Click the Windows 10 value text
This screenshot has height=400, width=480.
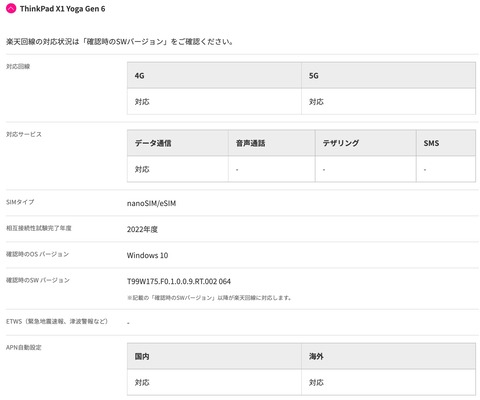coord(147,255)
